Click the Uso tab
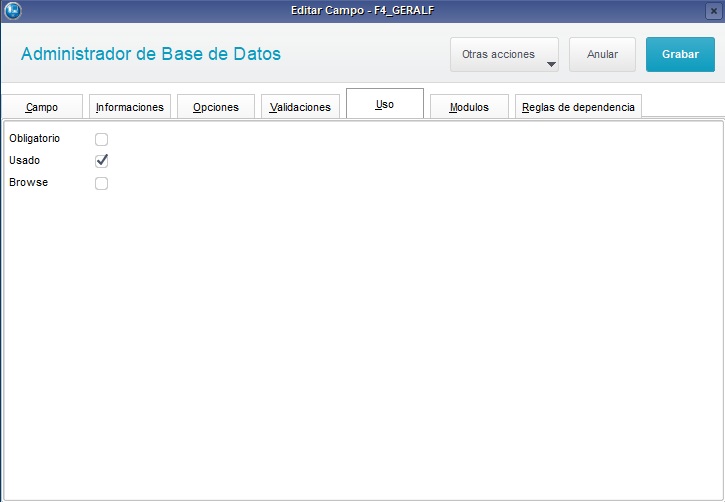This screenshot has height=502, width=725. point(385,104)
